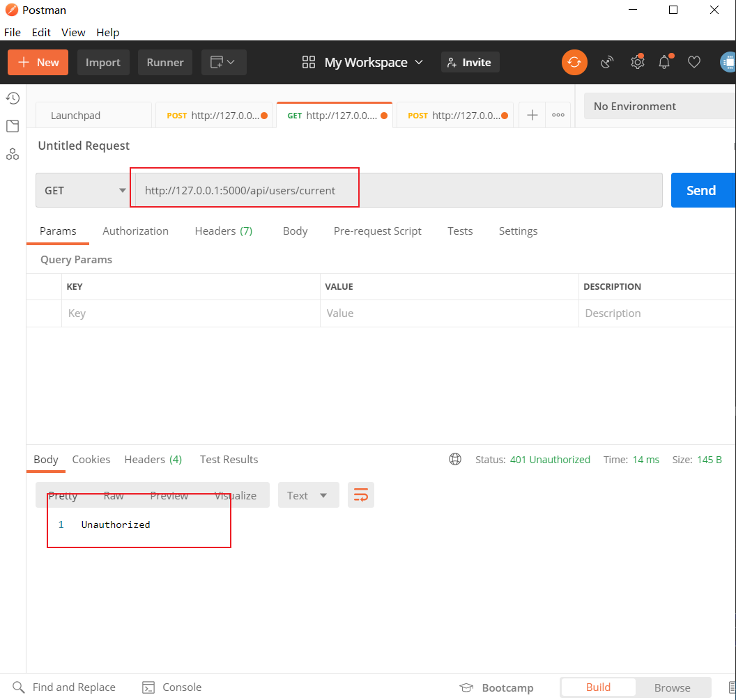This screenshot has width=736, height=700.
Task: Open the APIs sidebar icon
Action: (x=13, y=154)
